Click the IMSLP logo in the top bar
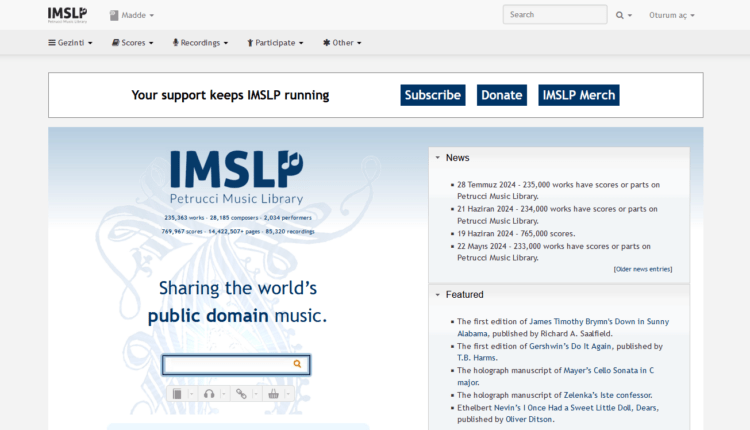750x430 pixels. (67, 15)
